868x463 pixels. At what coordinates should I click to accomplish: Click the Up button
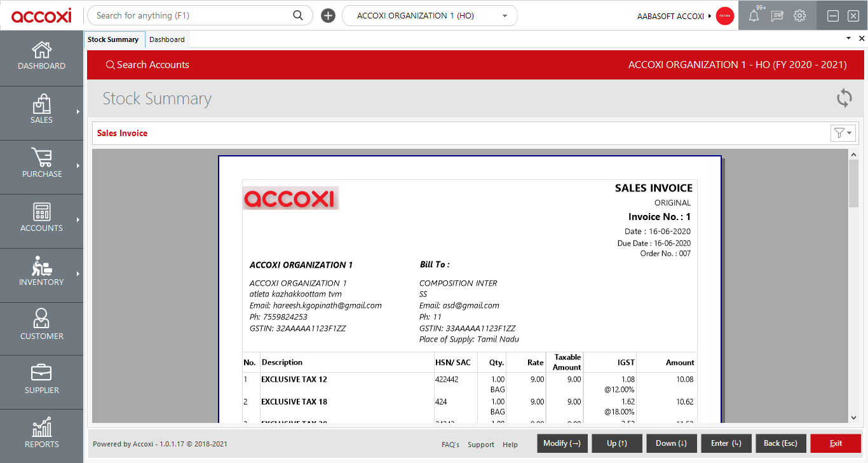pyautogui.click(x=617, y=443)
